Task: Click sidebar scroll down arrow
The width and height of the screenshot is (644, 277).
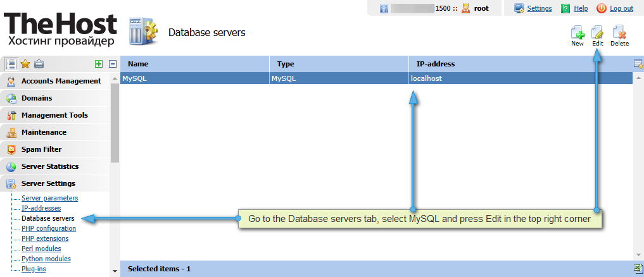Action: (115, 271)
